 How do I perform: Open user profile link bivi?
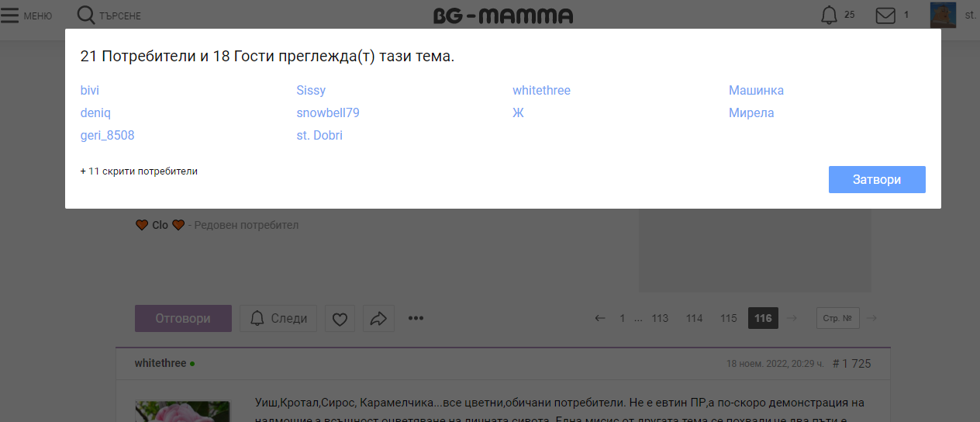click(90, 90)
